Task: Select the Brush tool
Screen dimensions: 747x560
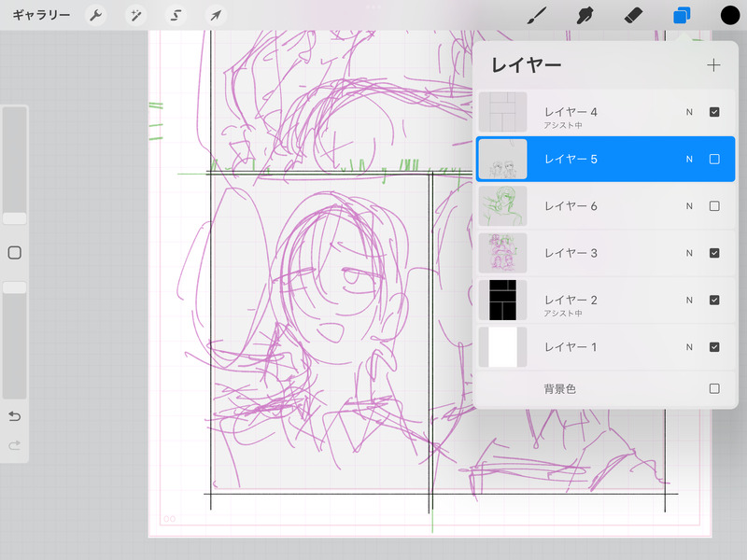Action: tap(537, 16)
